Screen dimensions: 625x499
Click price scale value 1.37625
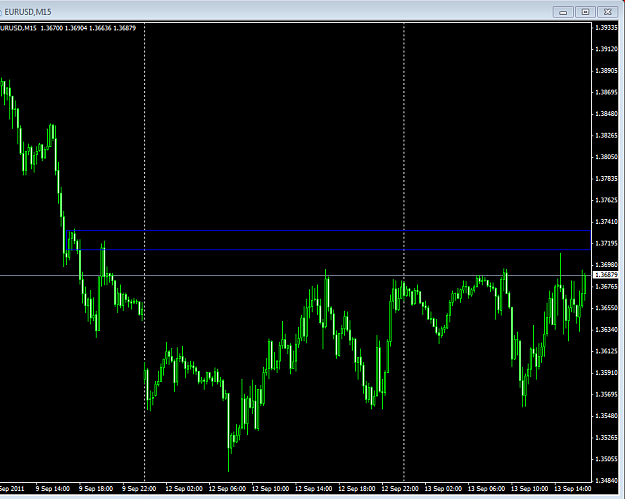coord(606,200)
